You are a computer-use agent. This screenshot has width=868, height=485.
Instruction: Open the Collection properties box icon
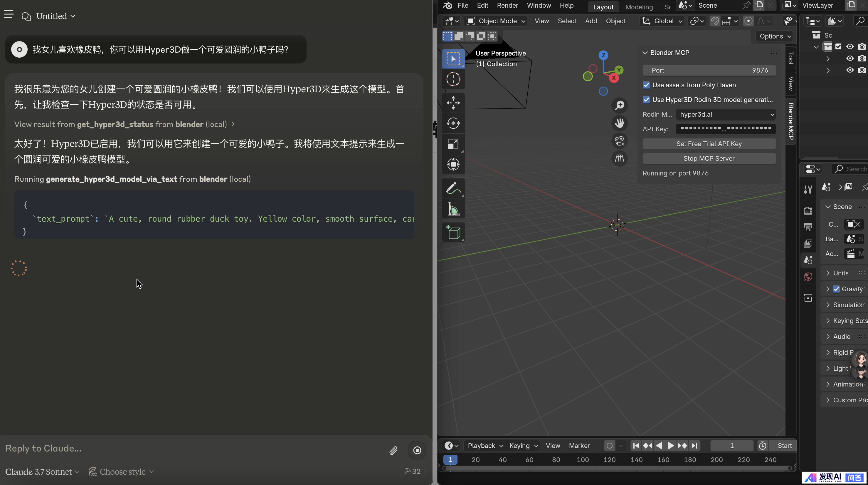808,297
